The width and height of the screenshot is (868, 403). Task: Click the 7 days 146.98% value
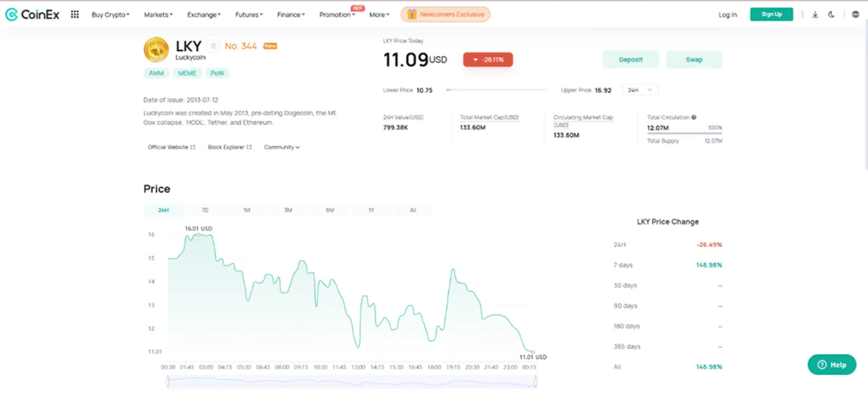[x=709, y=265]
